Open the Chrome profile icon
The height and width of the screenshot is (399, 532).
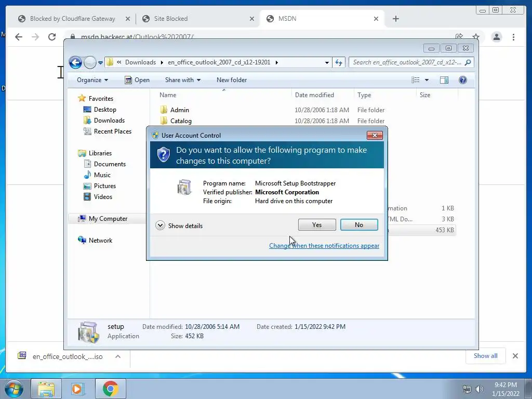coord(497,37)
